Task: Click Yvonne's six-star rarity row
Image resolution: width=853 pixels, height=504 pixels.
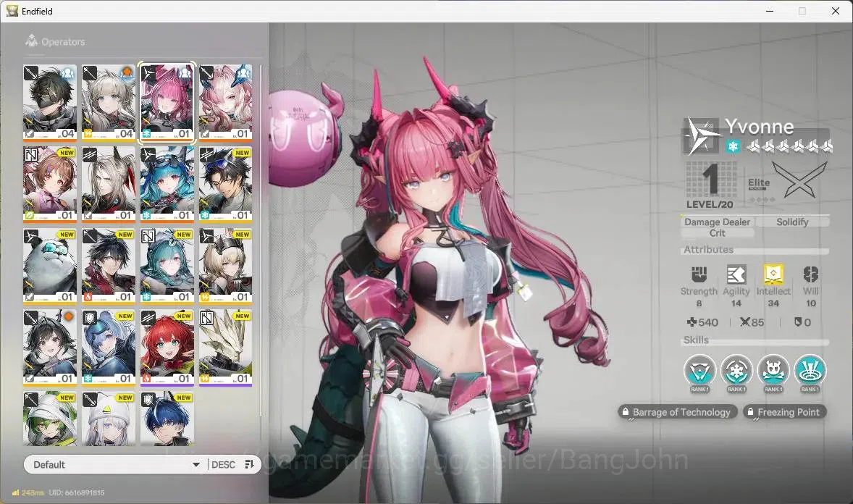Action: click(789, 146)
